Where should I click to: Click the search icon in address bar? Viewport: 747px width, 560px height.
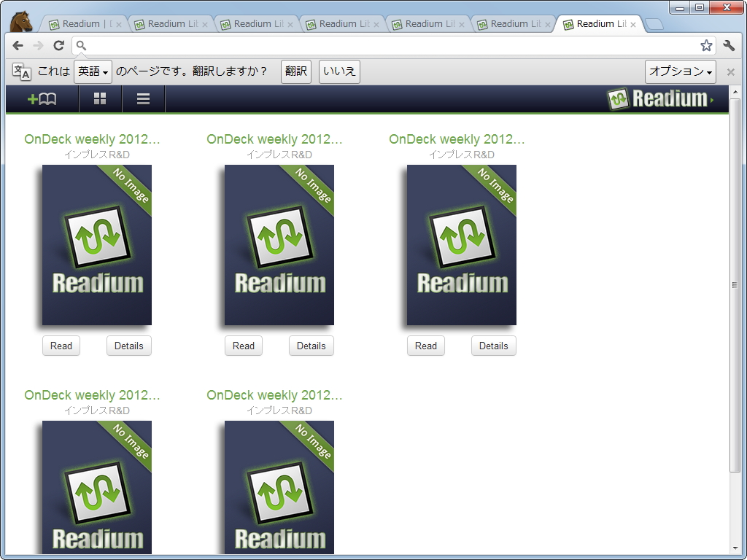[x=81, y=45]
